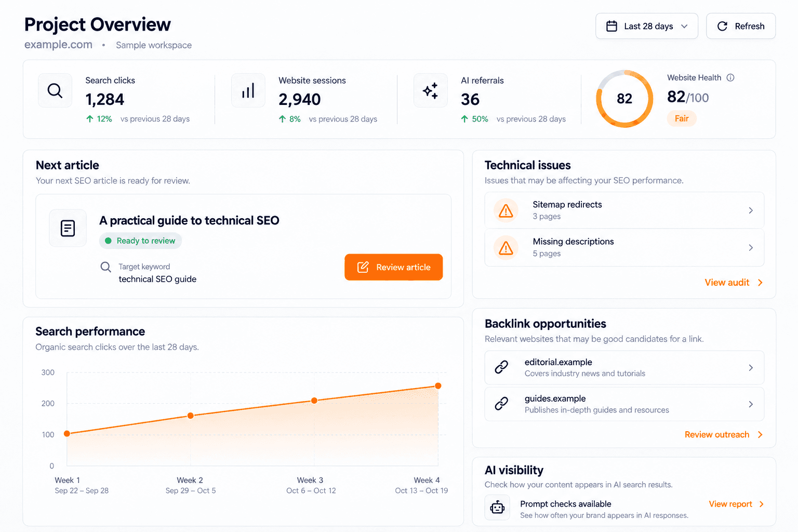This screenshot has height=532, width=798.
Task: Click the AI visibility robot icon
Action: coord(497,508)
